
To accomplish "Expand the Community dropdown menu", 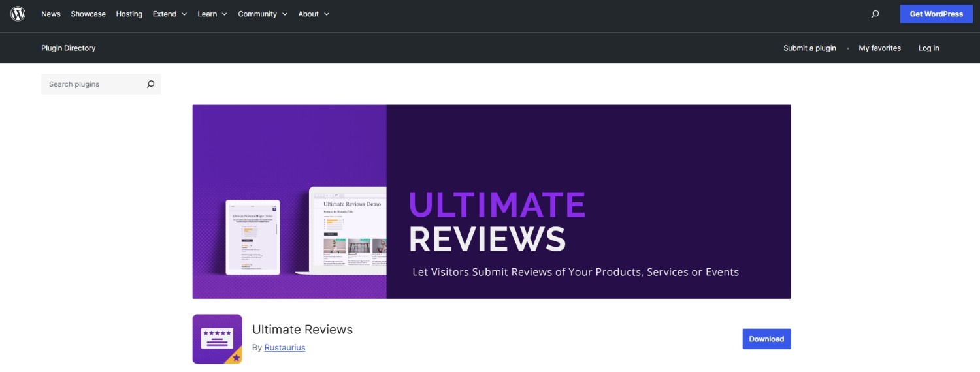I will (x=263, y=14).
